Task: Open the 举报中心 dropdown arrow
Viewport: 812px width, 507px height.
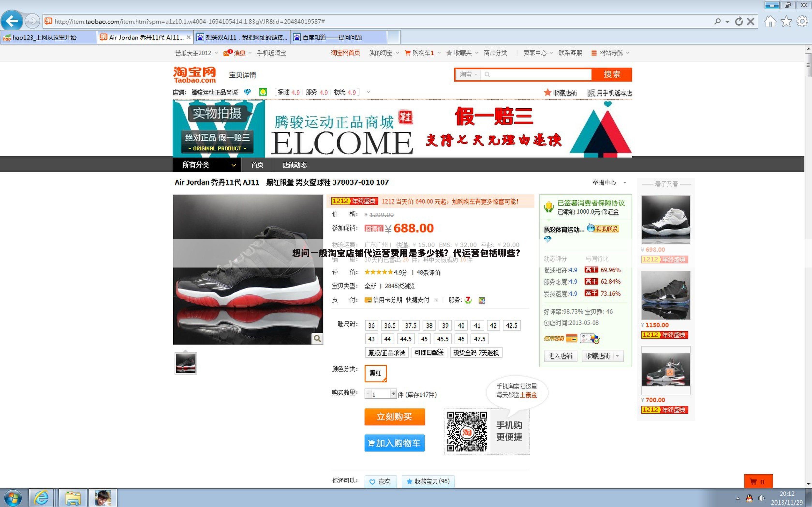Action: click(624, 183)
